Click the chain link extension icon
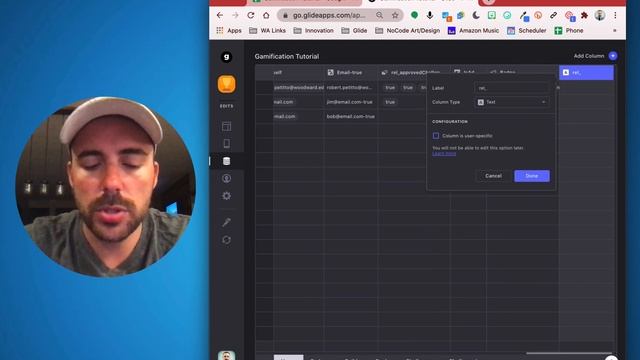Screen dimensions: 640x360 (x=553, y=16)
